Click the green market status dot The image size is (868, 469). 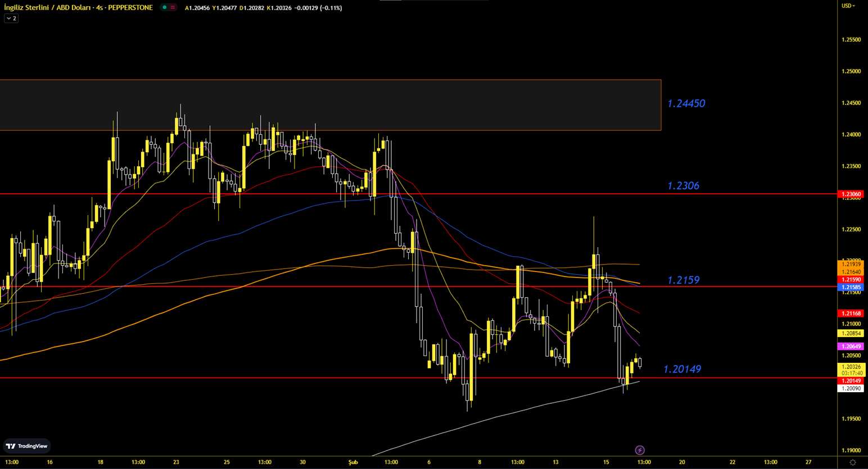tap(165, 8)
